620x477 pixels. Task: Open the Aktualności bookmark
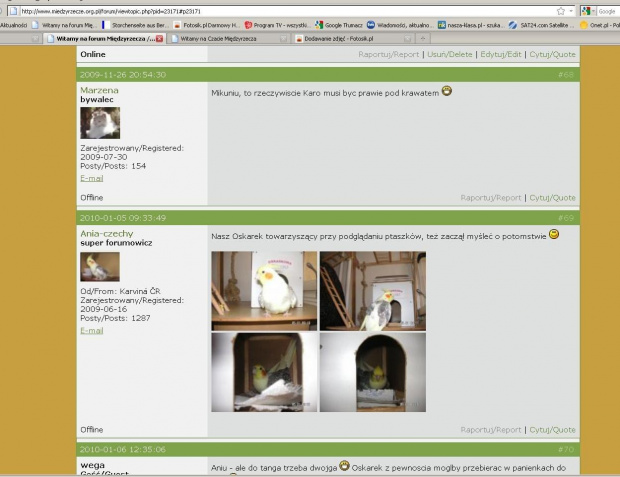14,25
